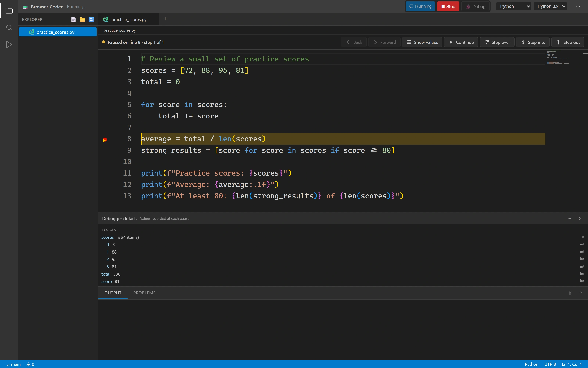Click the practice_scores.py breadcrumb path
Image resolution: width=588 pixels, height=368 pixels.
[x=120, y=30]
